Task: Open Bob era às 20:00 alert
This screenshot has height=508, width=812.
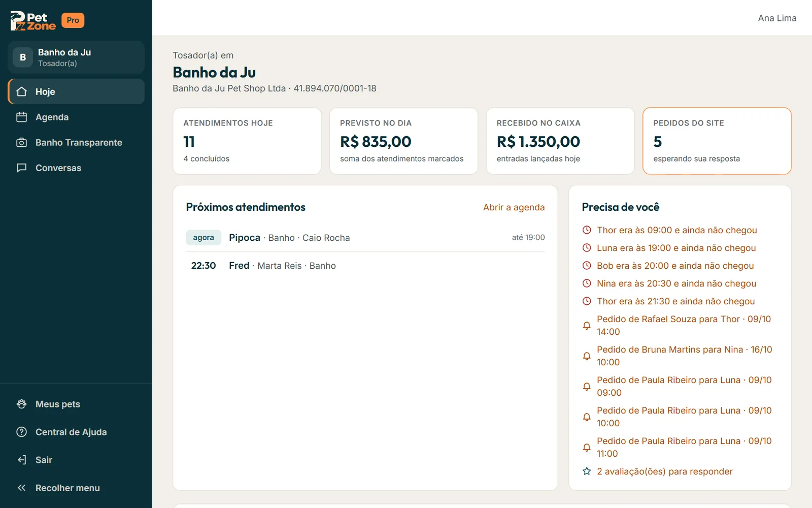Action: coord(680,266)
